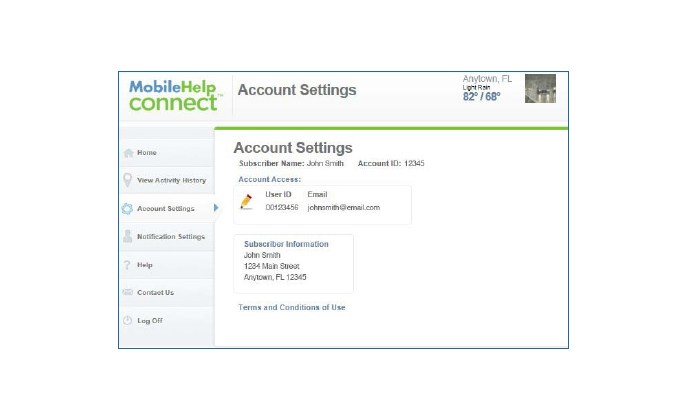Click the Account Settings header title
Viewport: 690px width, 411px height.
point(297,90)
